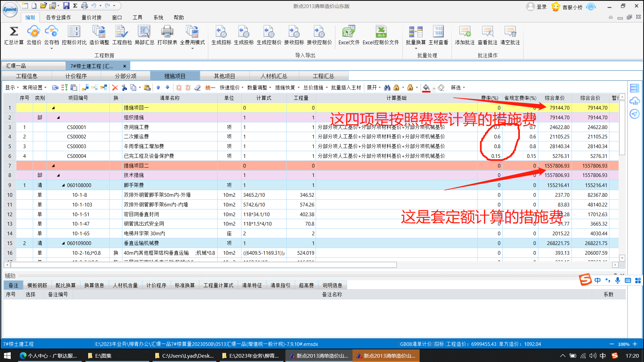The height and width of the screenshot is (362, 644).
Task: Open the 展开 dropdown
Action: point(374,88)
